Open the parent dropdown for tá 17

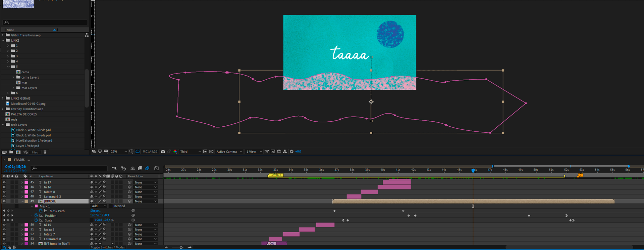click(x=146, y=182)
